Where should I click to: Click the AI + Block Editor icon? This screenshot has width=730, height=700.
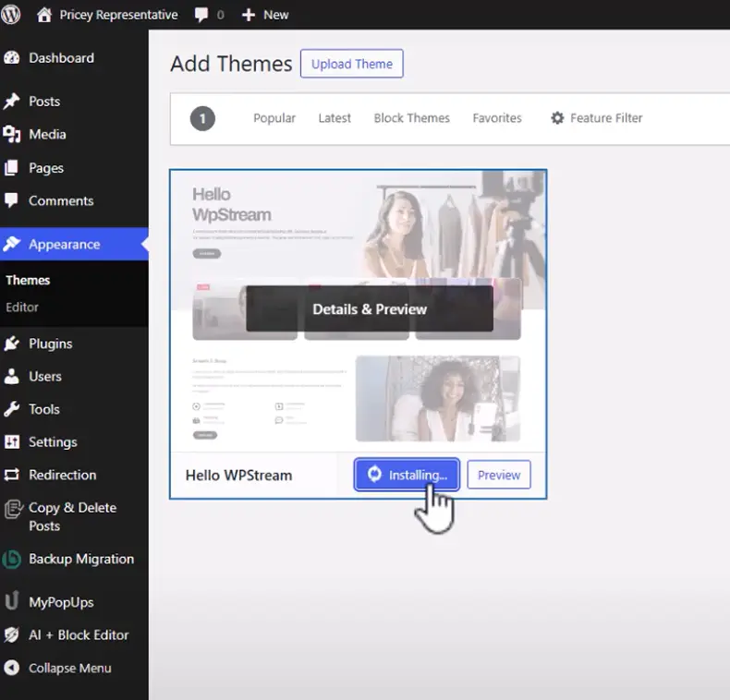[12, 634]
